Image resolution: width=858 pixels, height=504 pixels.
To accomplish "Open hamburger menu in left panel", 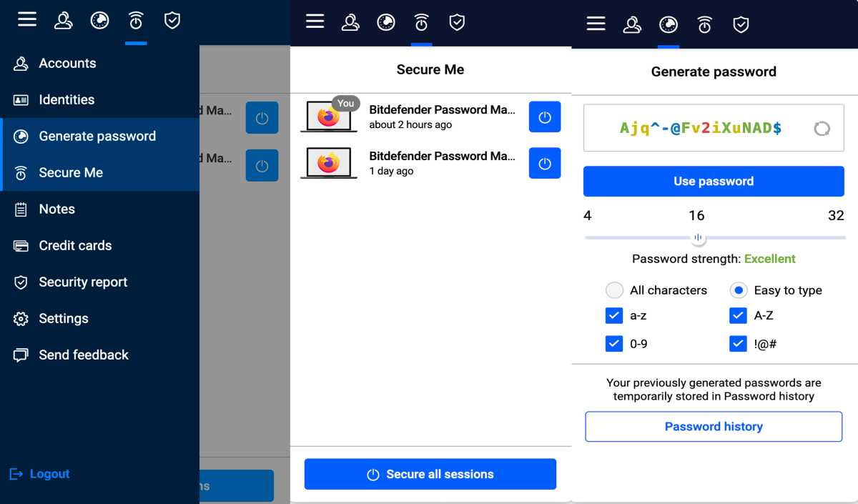I will coord(27,19).
